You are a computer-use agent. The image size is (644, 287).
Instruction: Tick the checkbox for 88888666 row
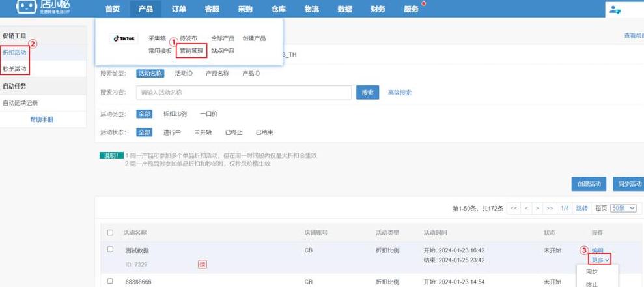(x=110, y=281)
